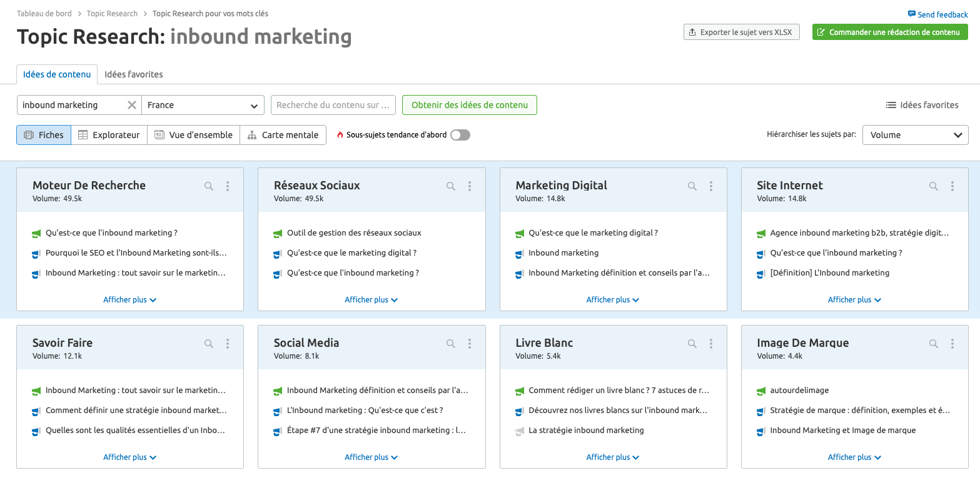This screenshot has height=478, width=980.
Task: Open the Volume sorting dropdown
Action: (x=915, y=135)
